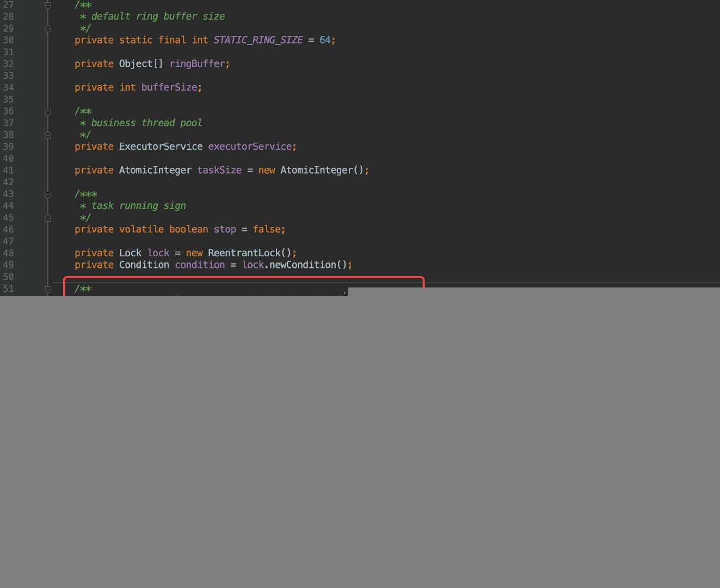
Task: Click the AtomicInteger() constructor call
Action: [322, 170]
